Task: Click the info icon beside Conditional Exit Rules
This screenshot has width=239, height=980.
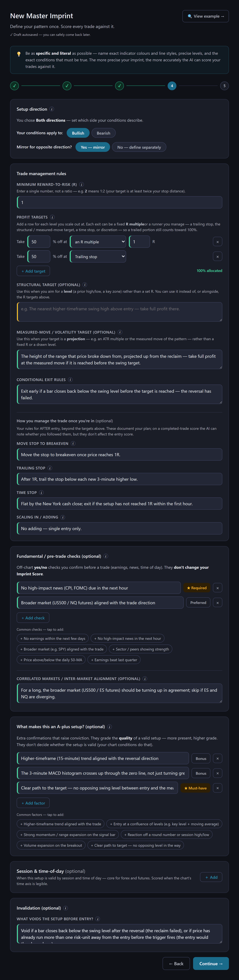Action: 70,380
